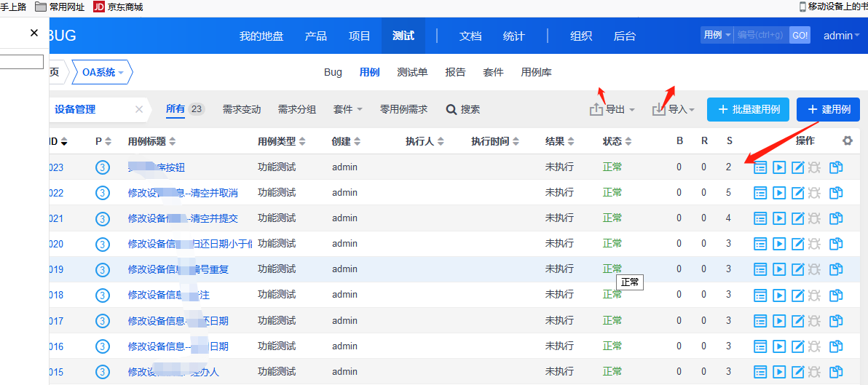Expand the 导入 import dropdown
The width and height of the screenshot is (868, 385).
click(x=674, y=109)
